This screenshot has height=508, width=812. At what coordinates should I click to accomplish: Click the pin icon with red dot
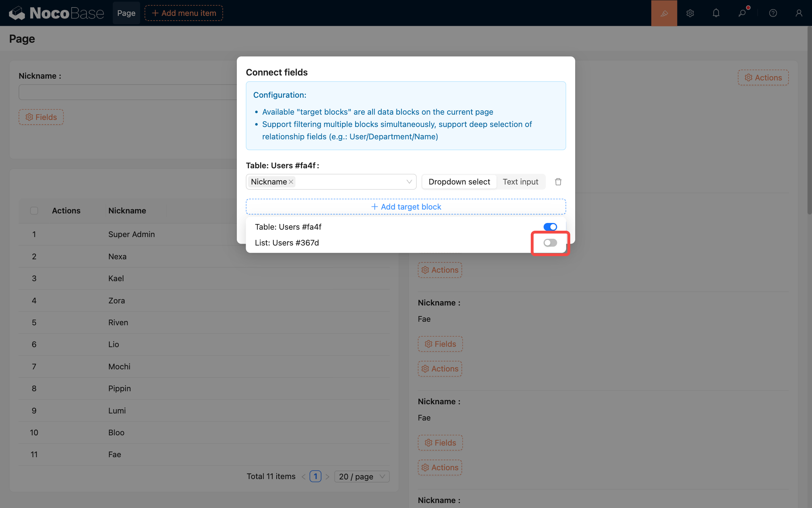point(742,13)
